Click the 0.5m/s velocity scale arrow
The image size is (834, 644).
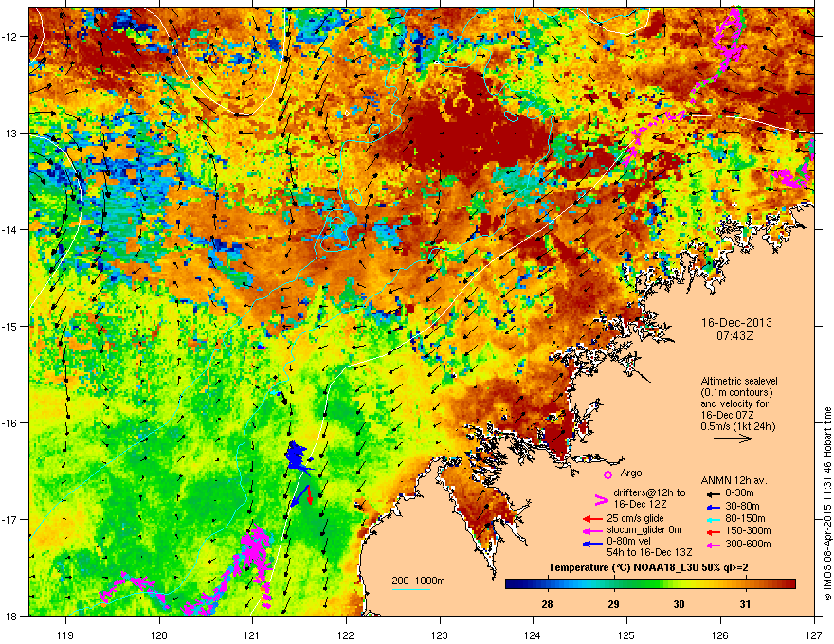[733, 438]
